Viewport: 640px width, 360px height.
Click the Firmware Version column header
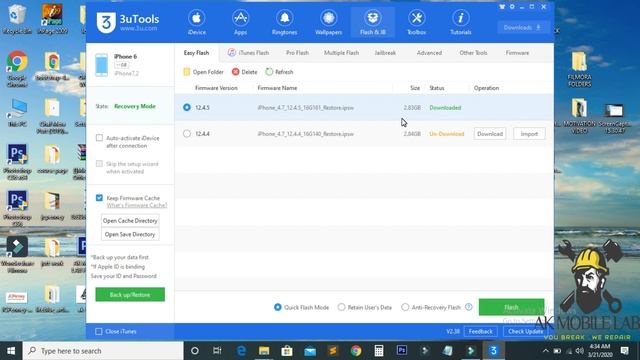[216, 88]
